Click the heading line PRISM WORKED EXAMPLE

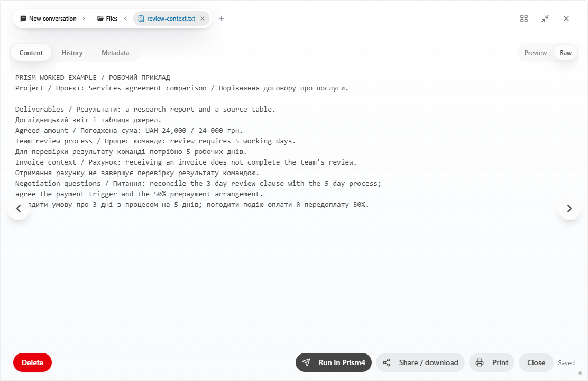pos(93,78)
